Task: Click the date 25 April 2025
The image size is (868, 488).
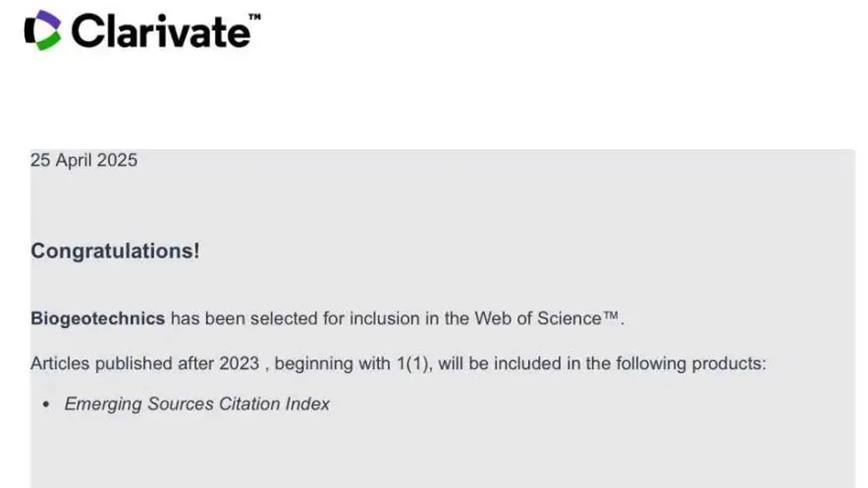Action: (x=84, y=160)
